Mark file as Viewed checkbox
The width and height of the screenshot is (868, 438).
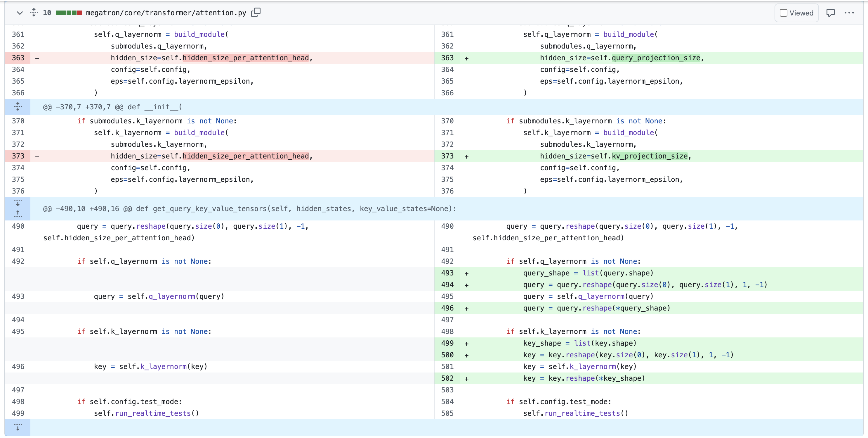click(783, 13)
